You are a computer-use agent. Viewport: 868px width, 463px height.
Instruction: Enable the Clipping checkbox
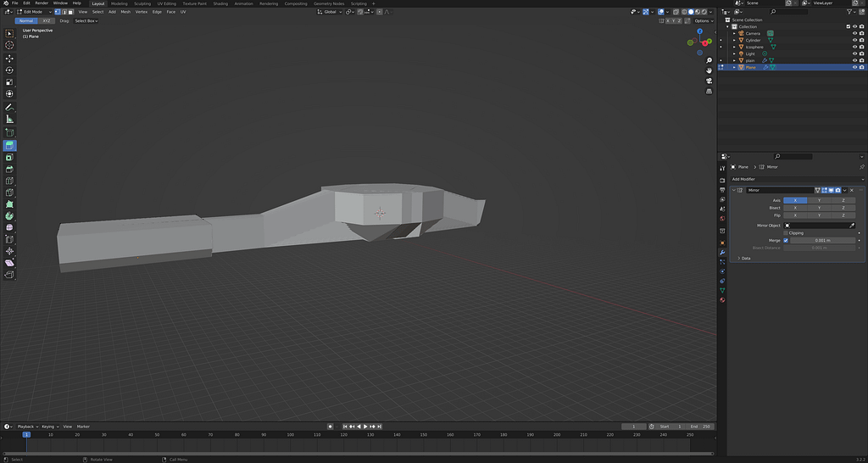tap(786, 233)
